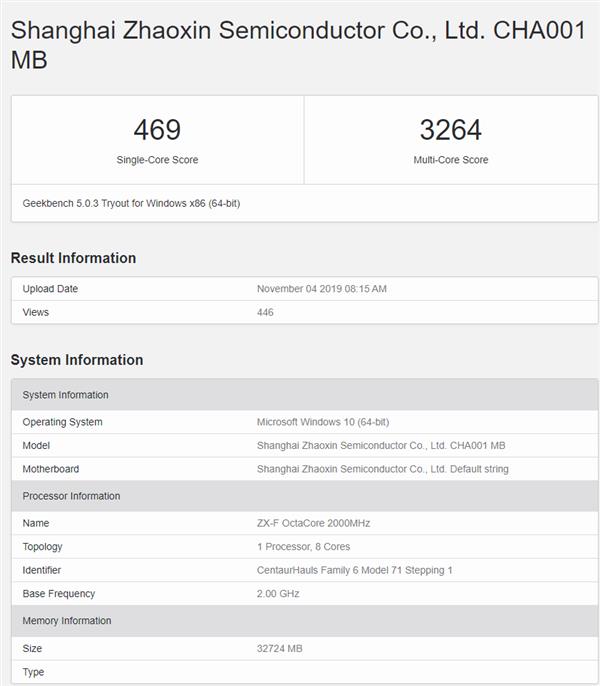Select the Views count 446
Screen dimensions: 600x686
(x=265, y=312)
